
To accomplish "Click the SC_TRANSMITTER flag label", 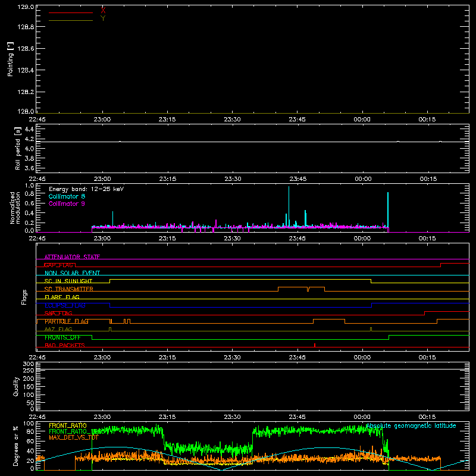I will (x=69, y=289).
